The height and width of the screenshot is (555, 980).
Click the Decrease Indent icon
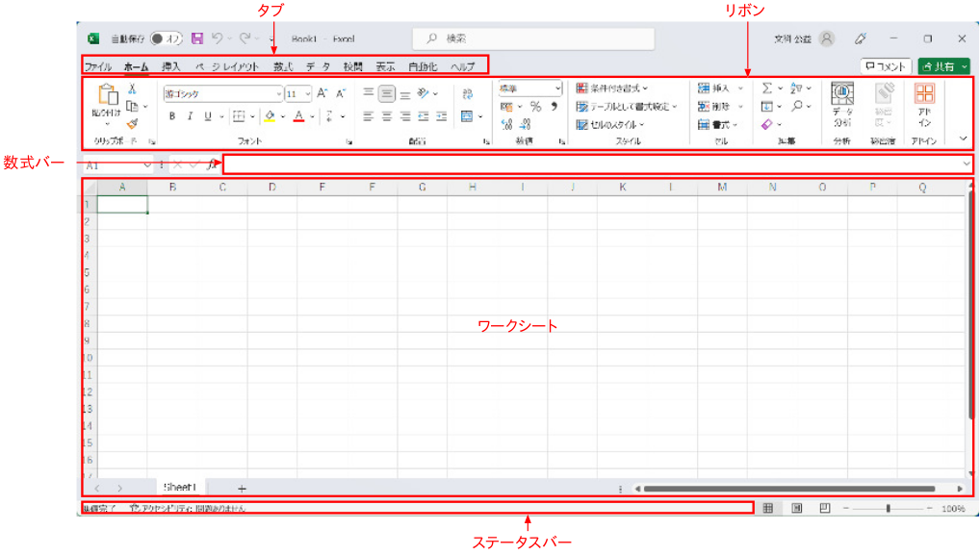pyautogui.click(x=424, y=116)
